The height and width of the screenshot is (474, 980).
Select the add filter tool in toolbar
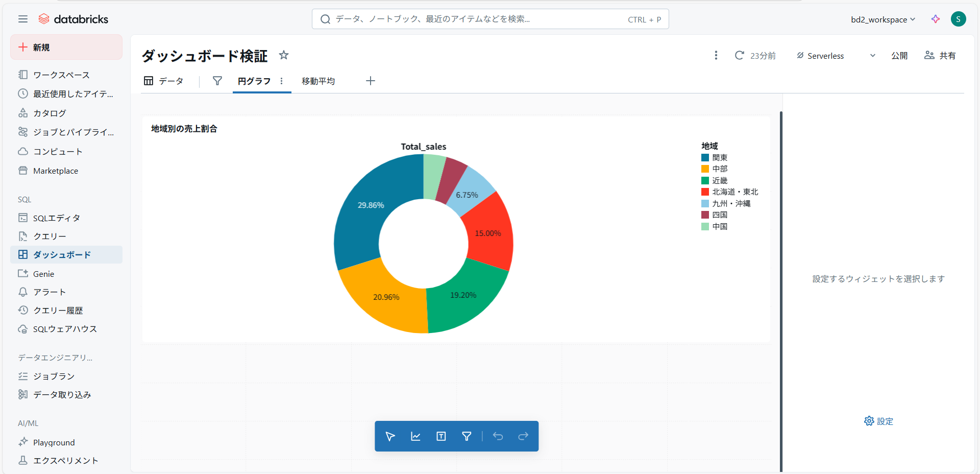[x=467, y=436]
